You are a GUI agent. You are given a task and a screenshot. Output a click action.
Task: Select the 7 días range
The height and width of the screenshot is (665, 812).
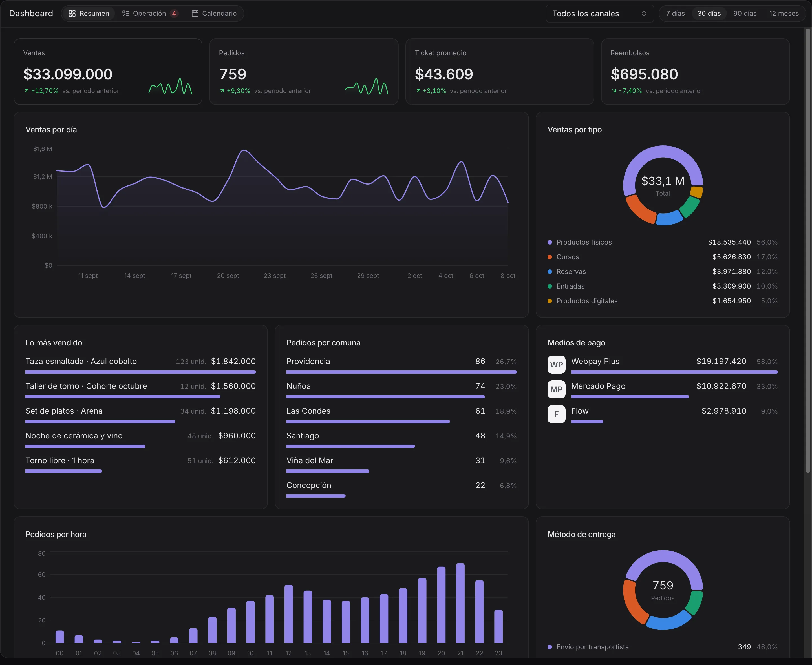(x=675, y=14)
